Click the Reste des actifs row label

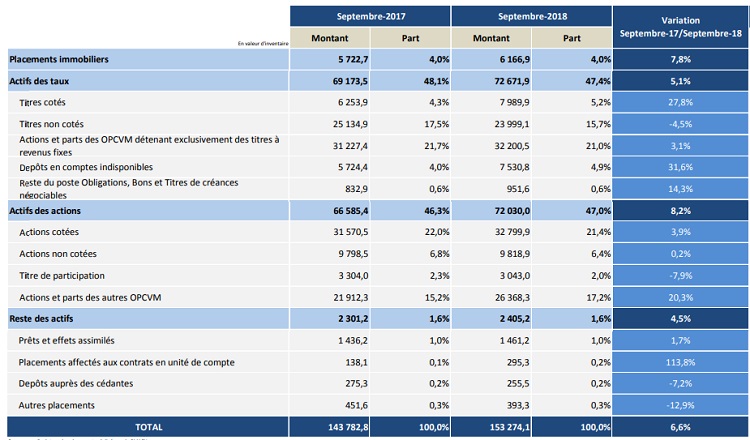pyautogui.click(x=42, y=319)
